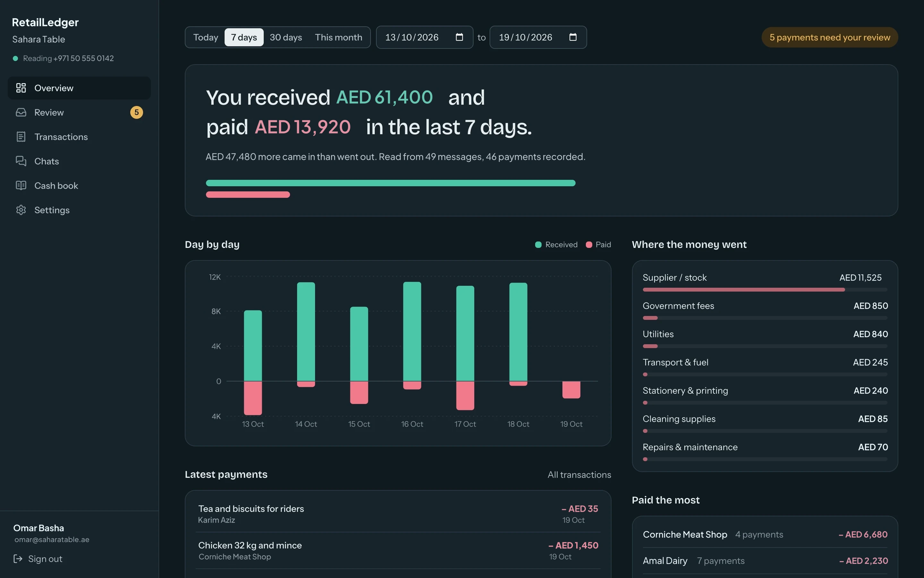Go to the Transactions page
Image resolution: width=924 pixels, height=578 pixels.
(79, 137)
